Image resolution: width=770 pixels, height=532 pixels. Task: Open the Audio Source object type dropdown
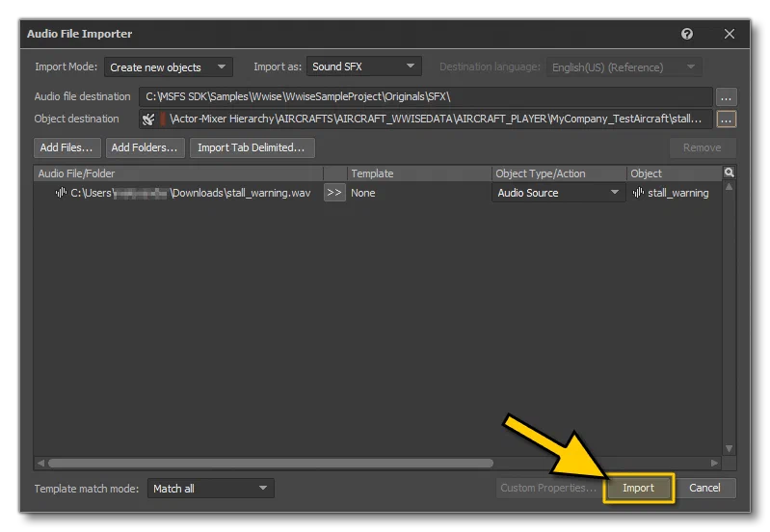coord(558,193)
